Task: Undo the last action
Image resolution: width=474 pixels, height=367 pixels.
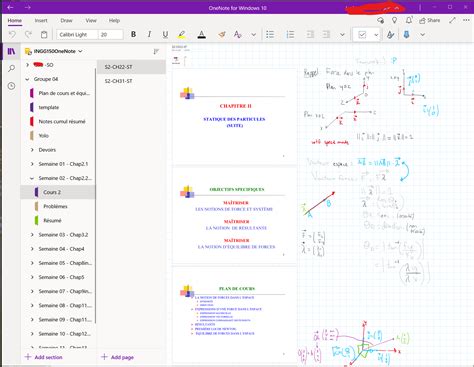Action: [12, 34]
